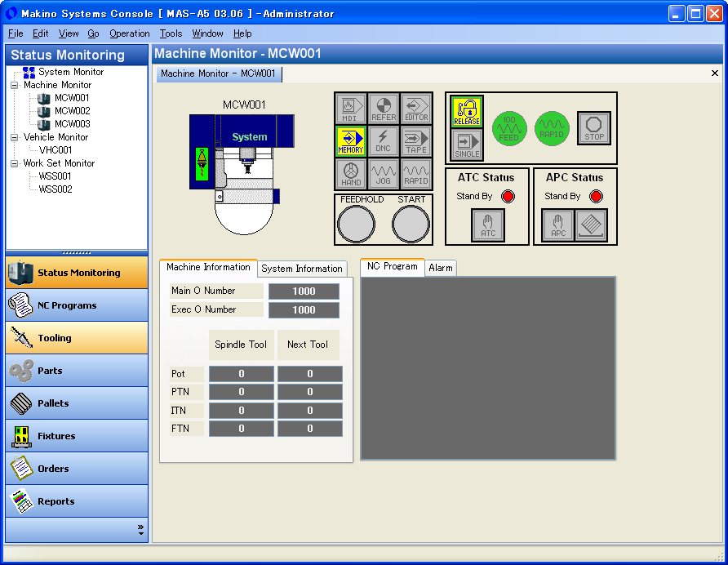Image resolution: width=728 pixels, height=565 pixels.
Task: Click the REFER mode icon
Action: (384, 109)
